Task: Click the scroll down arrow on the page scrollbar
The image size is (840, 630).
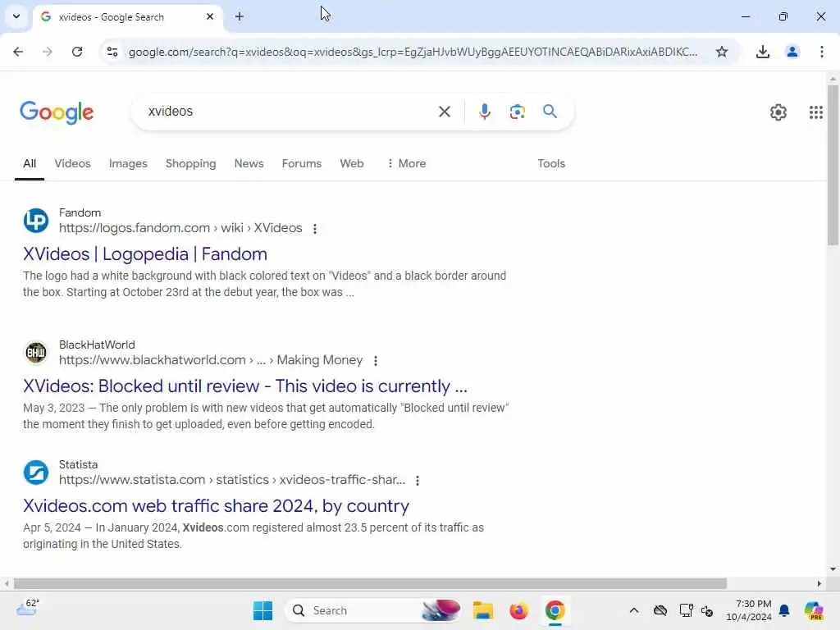Action: pos(833,569)
